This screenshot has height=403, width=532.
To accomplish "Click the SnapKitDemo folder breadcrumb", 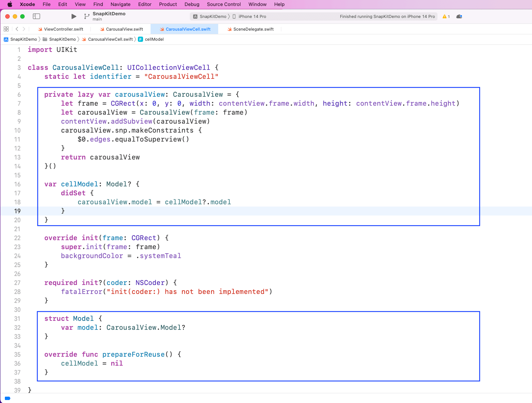I will (x=62, y=39).
